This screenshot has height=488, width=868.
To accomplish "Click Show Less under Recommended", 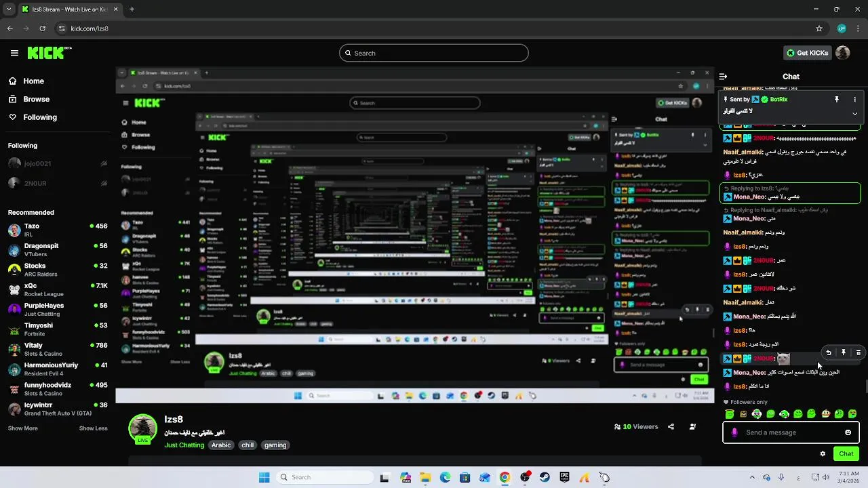I will pos(93,428).
